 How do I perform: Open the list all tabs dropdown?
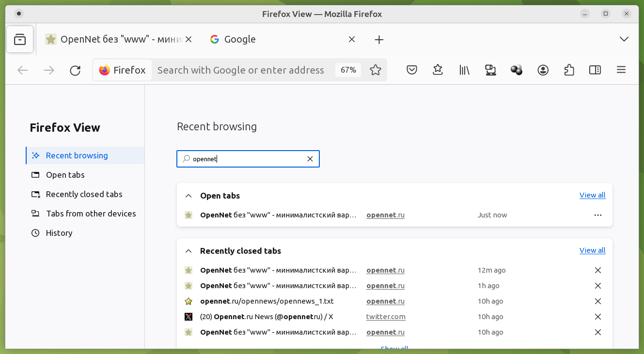pos(624,39)
